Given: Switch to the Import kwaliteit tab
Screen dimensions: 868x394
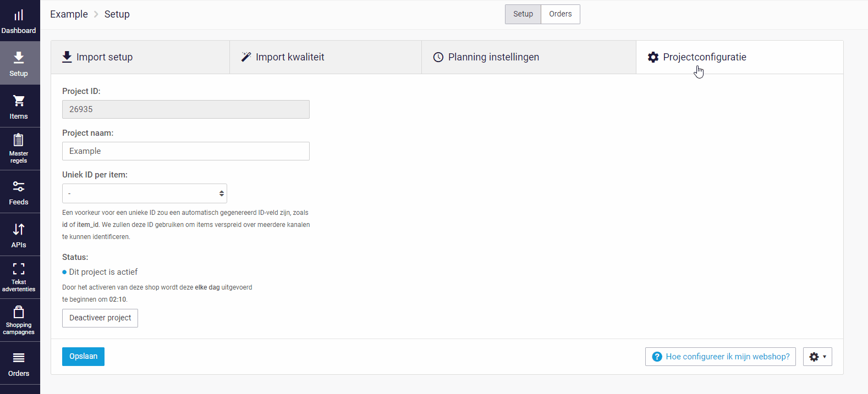Looking at the screenshot, I should point(326,57).
